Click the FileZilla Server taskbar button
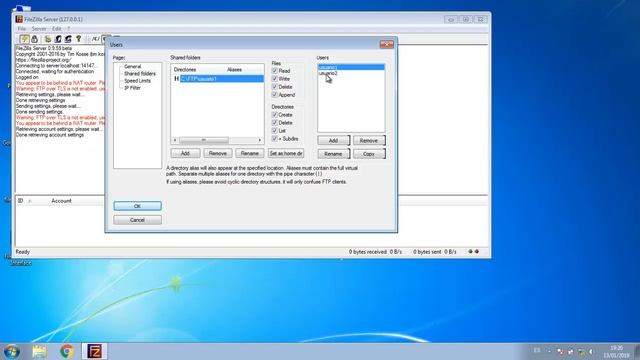 tap(95, 351)
